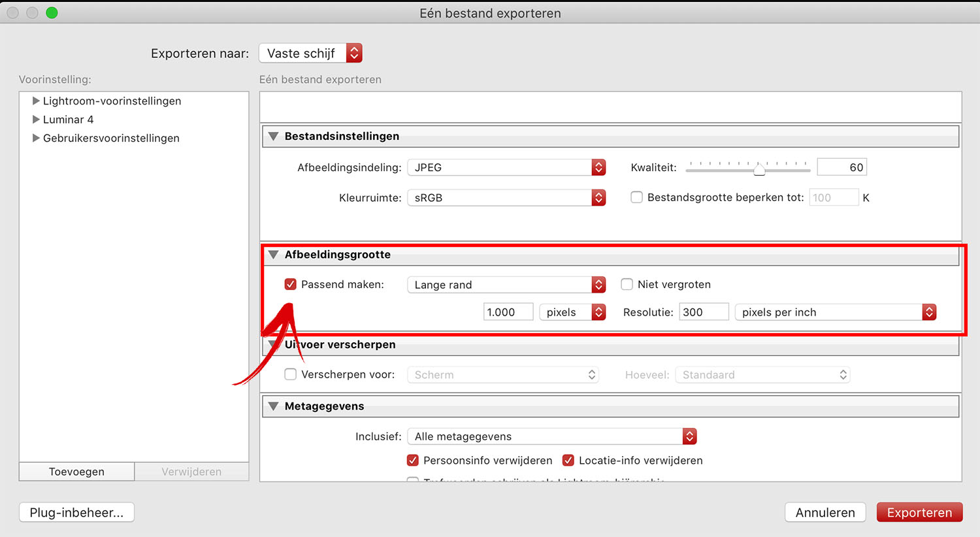
Task: Enable Verscherpen voor checkbox
Action: [291, 374]
